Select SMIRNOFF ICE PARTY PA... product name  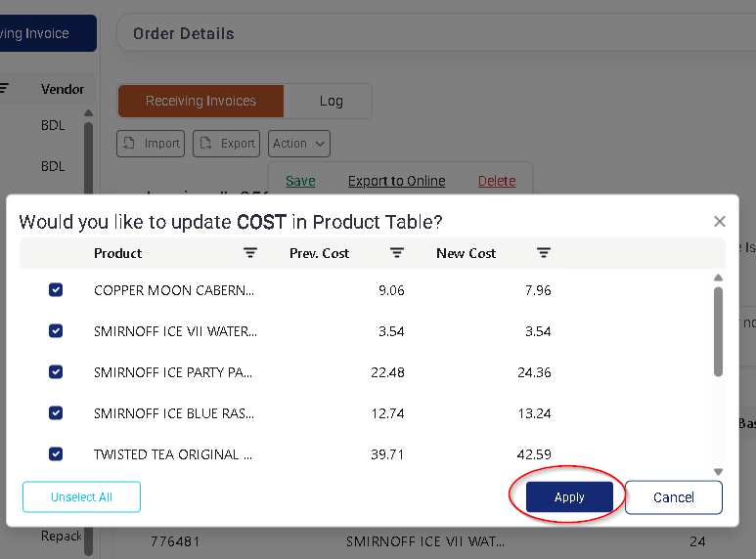173,372
